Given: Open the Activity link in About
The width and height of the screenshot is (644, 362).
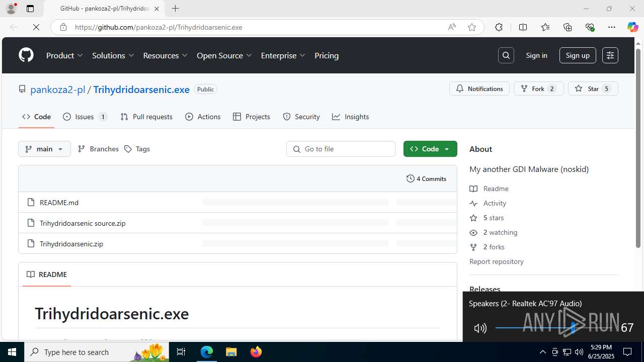Looking at the screenshot, I should [x=488, y=203].
